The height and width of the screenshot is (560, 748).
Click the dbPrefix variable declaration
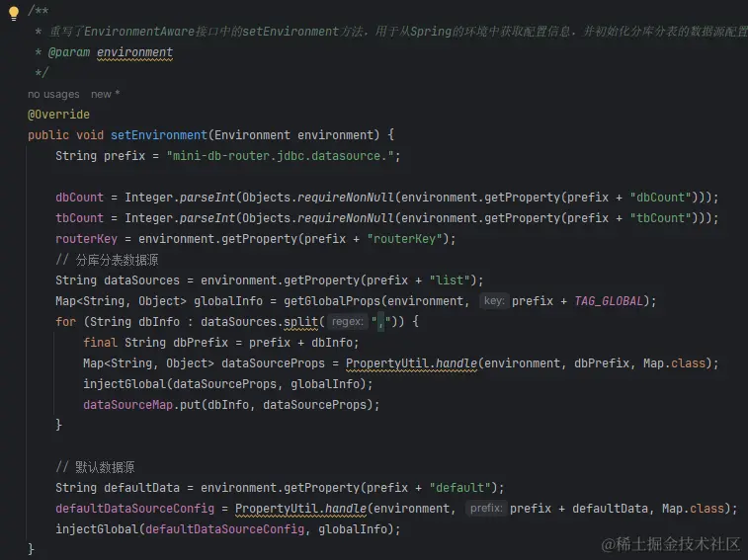point(201,343)
